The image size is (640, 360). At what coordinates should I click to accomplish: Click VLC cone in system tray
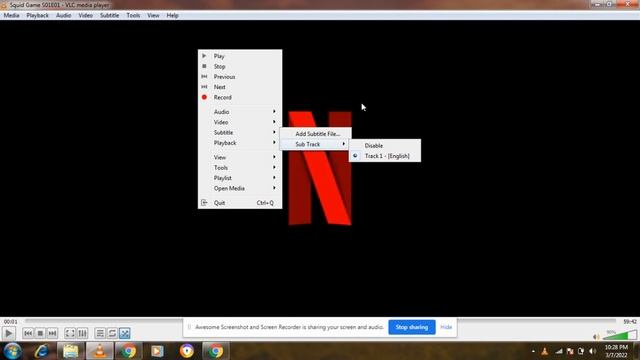coord(544,351)
